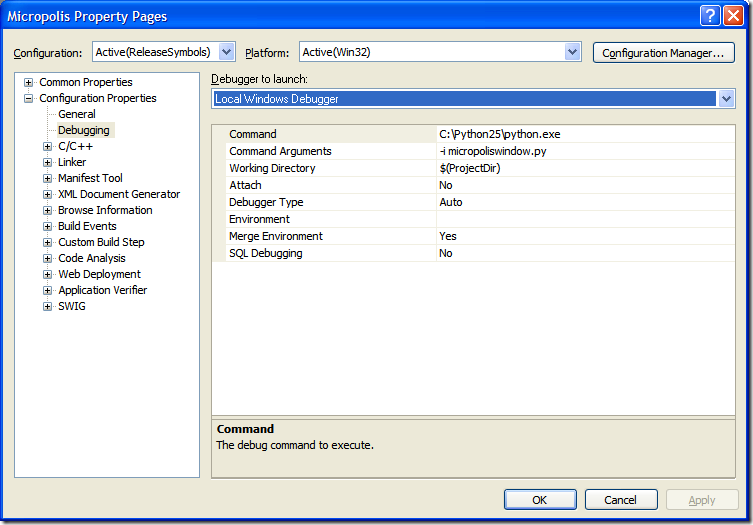
Task: Select the Application Verifier label
Action: [x=103, y=290]
